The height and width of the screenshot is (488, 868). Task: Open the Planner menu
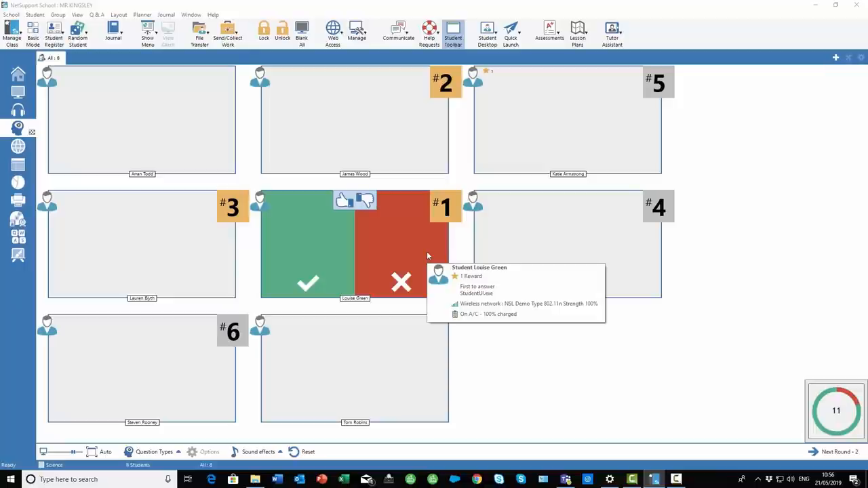tap(142, 15)
